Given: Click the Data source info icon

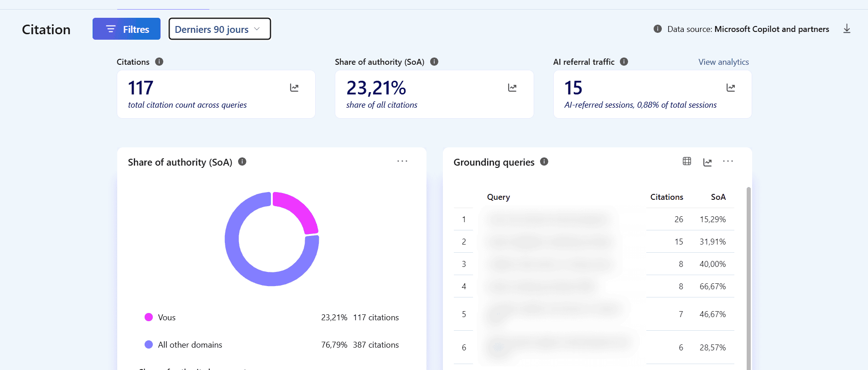Looking at the screenshot, I should click(x=657, y=29).
